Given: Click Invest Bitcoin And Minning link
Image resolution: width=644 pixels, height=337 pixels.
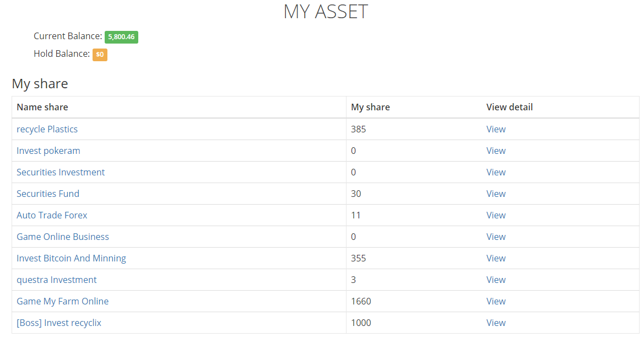Looking at the screenshot, I should click(71, 258).
